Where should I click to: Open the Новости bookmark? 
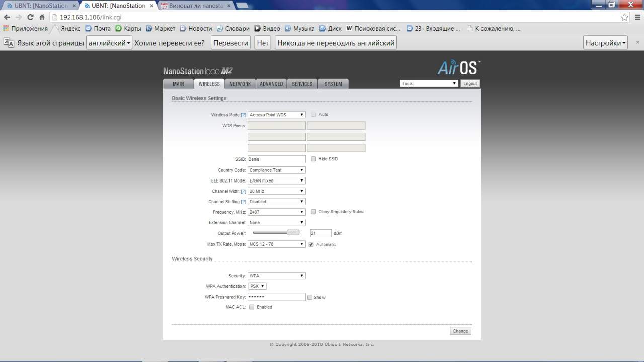pos(196,29)
